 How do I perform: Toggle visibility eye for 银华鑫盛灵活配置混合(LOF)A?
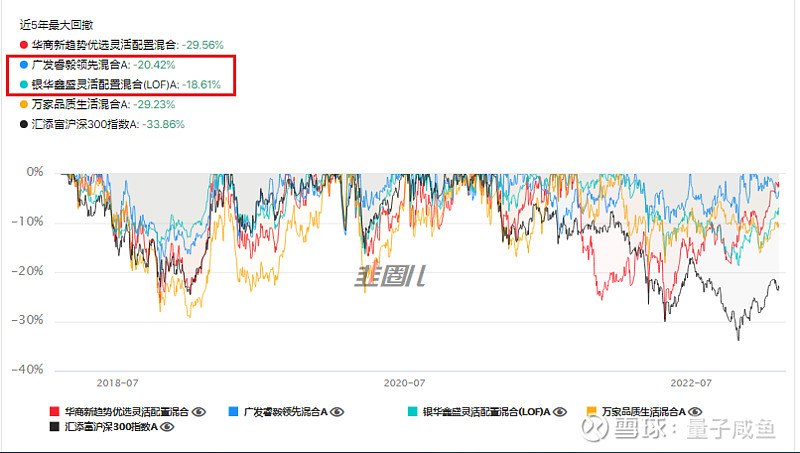(560, 412)
